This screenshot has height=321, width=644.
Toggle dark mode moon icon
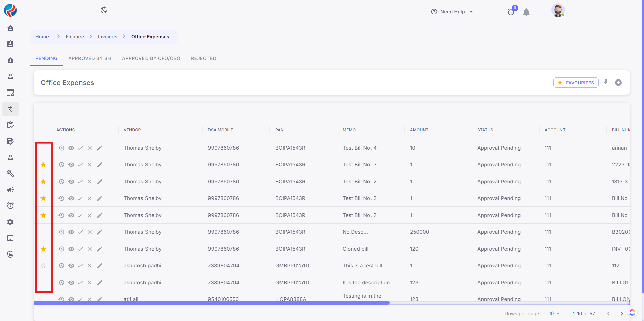coord(104,10)
